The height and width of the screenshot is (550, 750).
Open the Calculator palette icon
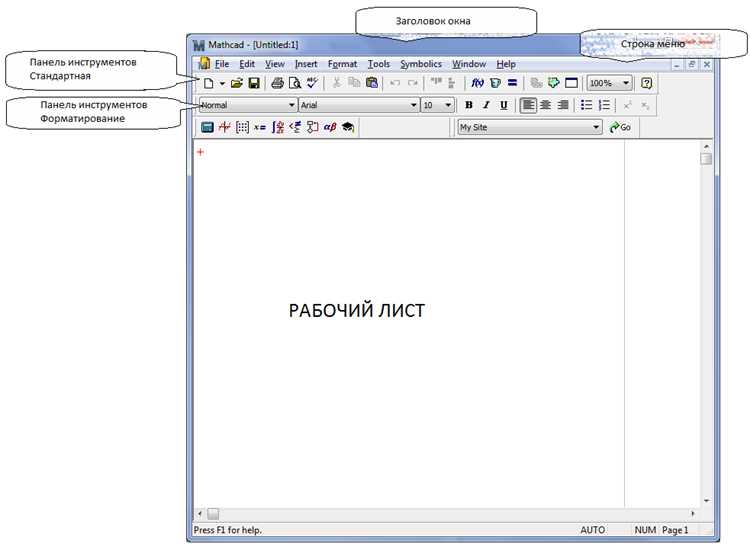[x=207, y=127]
